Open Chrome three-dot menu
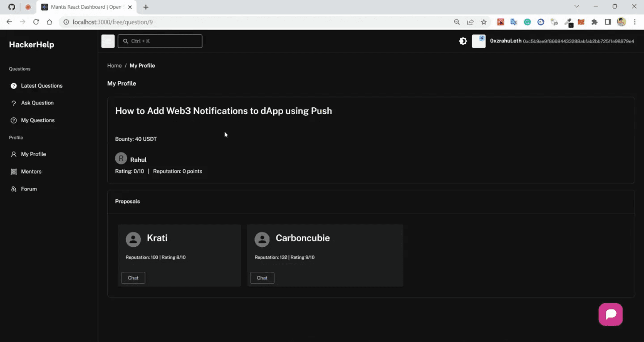Viewport: 644px width, 342px height. (x=635, y=22)
